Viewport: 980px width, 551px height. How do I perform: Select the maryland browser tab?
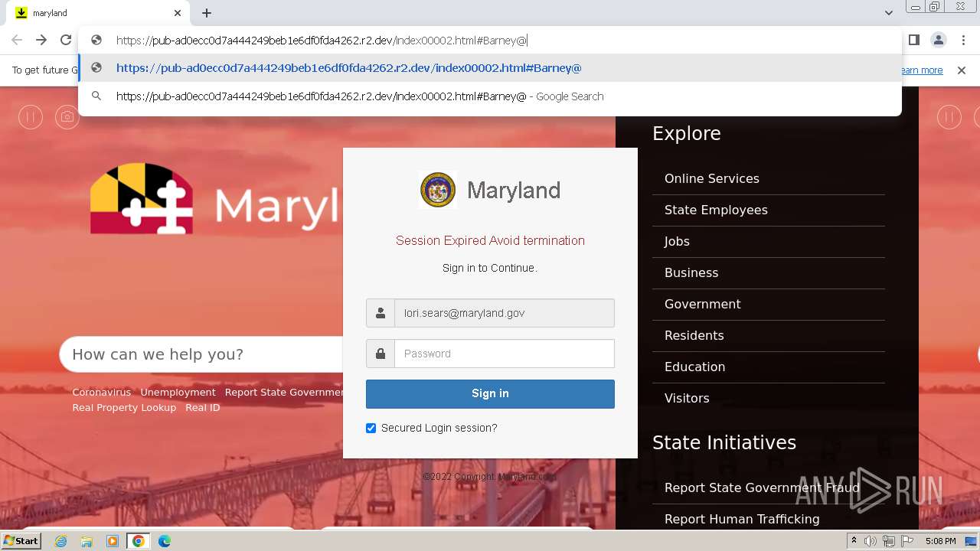point(98,13)
